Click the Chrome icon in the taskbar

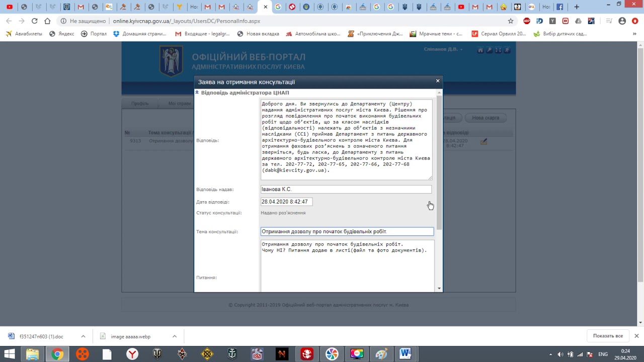(x=57, y=354)
